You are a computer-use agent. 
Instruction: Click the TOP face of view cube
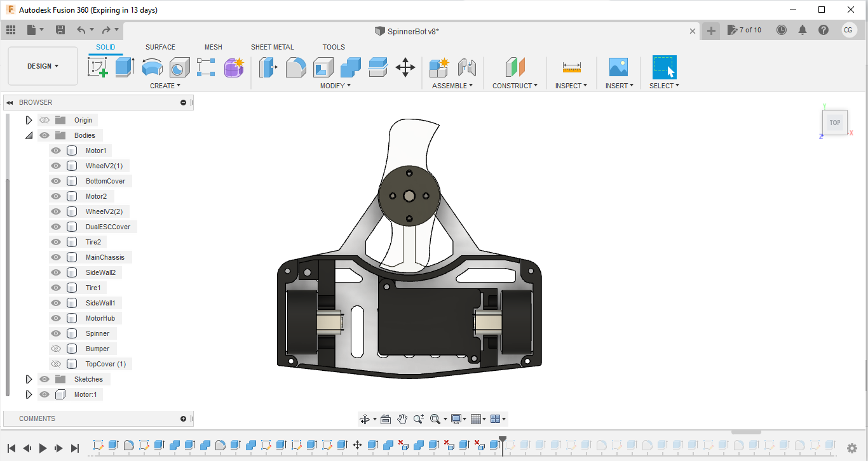834,123
